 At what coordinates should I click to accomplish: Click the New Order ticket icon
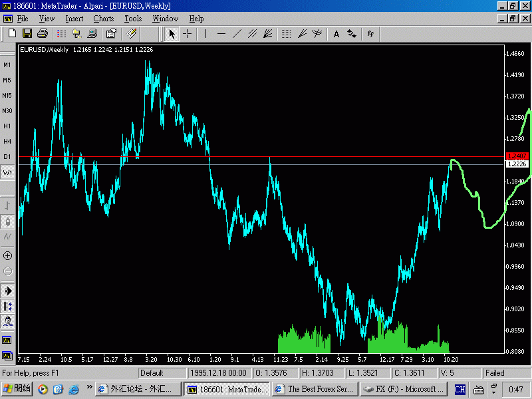pyautogui.click(x=131, y=34)
